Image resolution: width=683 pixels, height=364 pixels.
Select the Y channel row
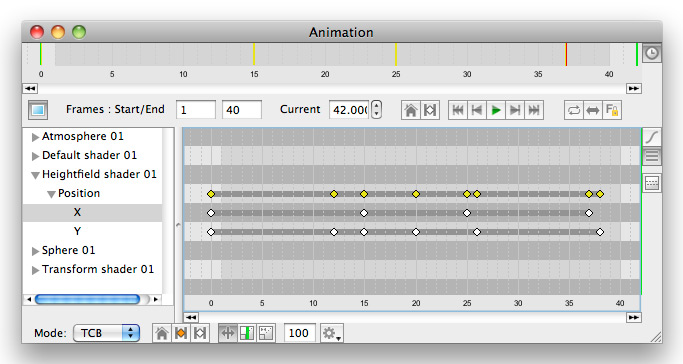92,231
